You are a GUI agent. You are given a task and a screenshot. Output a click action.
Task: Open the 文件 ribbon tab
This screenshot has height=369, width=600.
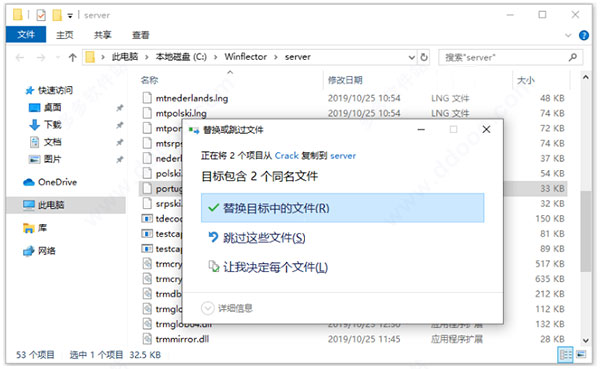click(x=26, y=34)
